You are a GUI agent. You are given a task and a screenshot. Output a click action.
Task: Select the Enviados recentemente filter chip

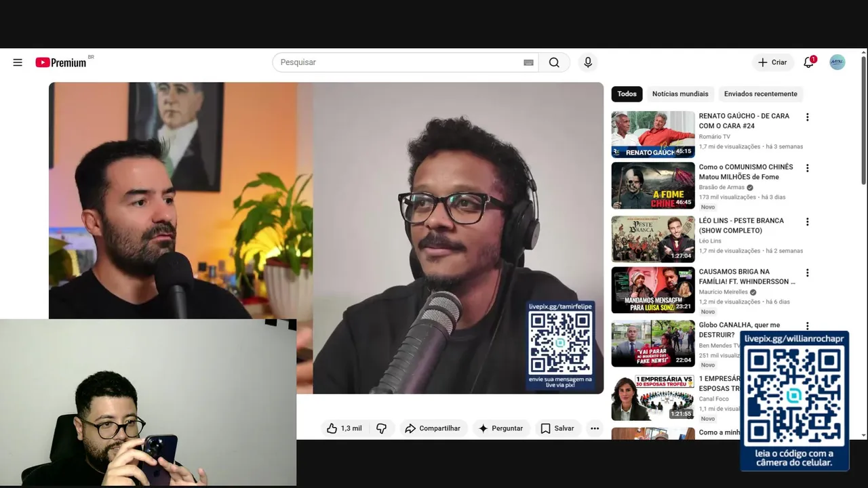(x=761, y=94)
